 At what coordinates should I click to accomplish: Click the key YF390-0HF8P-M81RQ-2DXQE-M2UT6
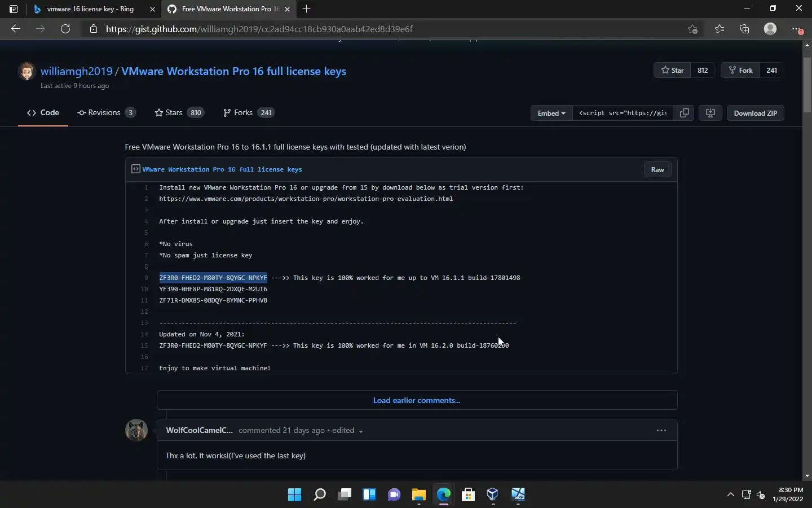pos(213,289)
